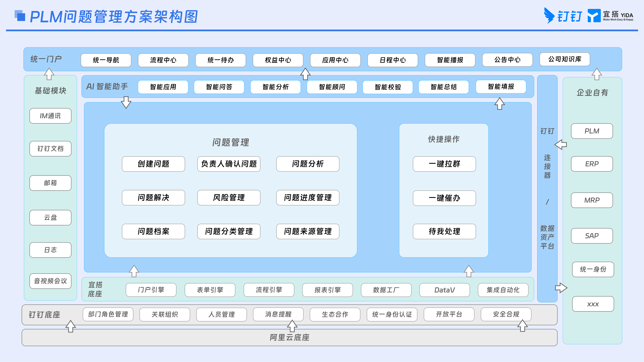Choose the 开放平台 box
Screen dimensions: 644x362
(449, 314)
